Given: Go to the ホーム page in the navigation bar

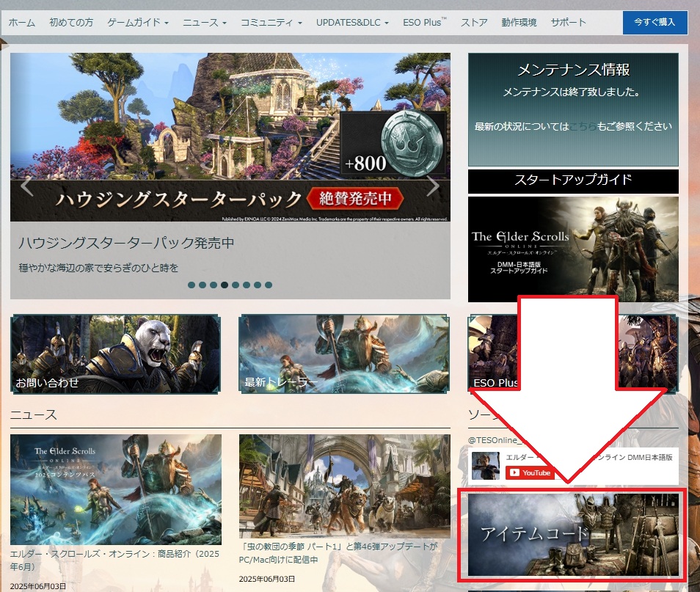Looking at the screenshot, I should [x=21, y=22].
